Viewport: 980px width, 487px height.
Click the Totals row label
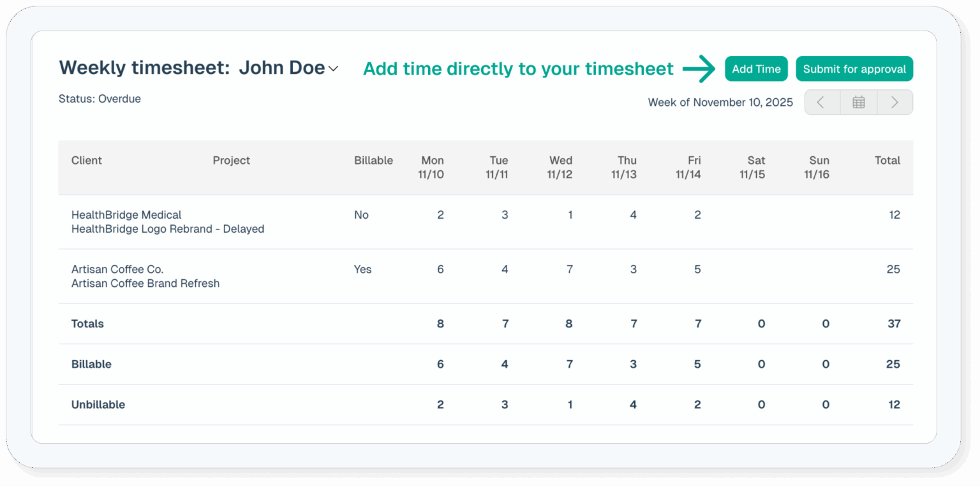tap(87, 324)
